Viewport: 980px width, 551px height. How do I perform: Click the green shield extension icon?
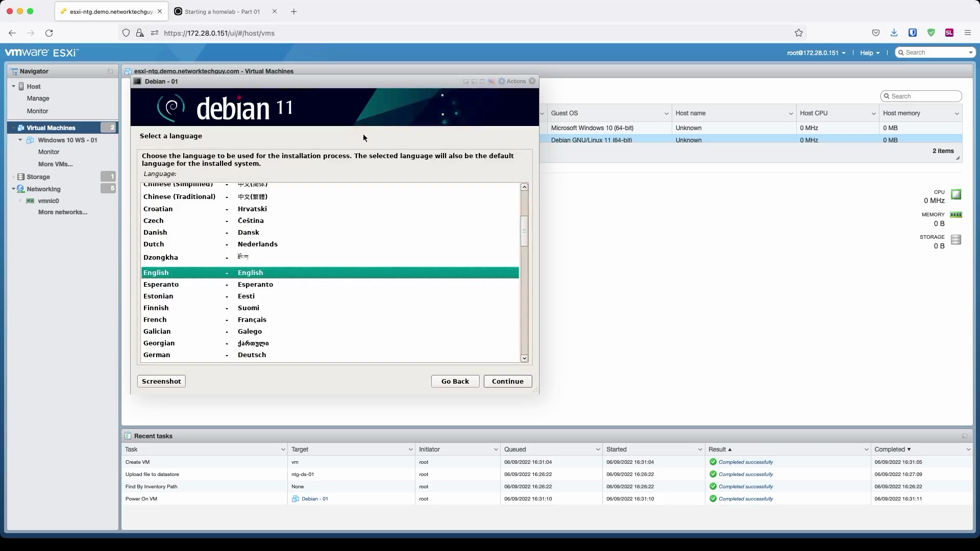(931, 33)
